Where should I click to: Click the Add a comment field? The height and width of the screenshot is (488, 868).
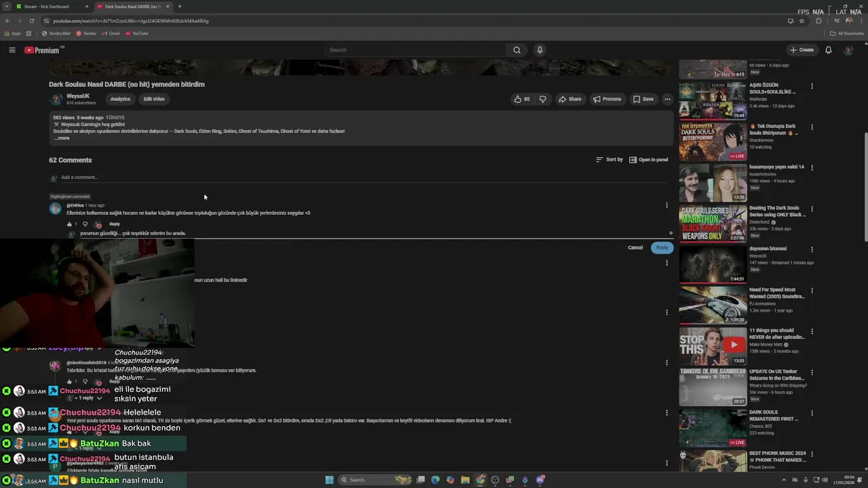tap(364, 178)
